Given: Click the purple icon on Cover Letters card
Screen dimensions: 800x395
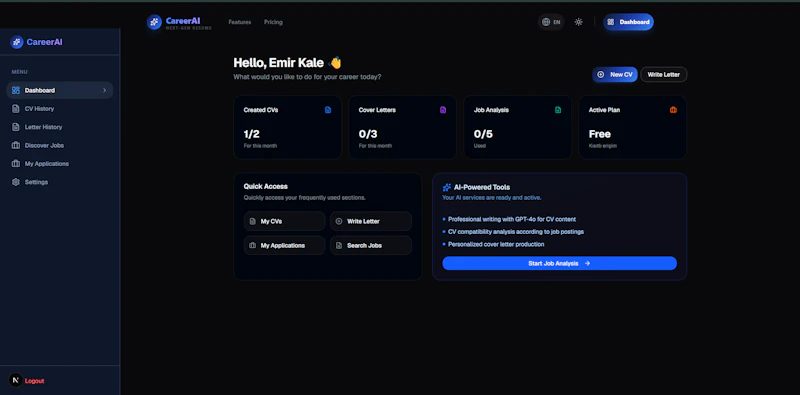Looking at the screenshot, I should point(443,110).
